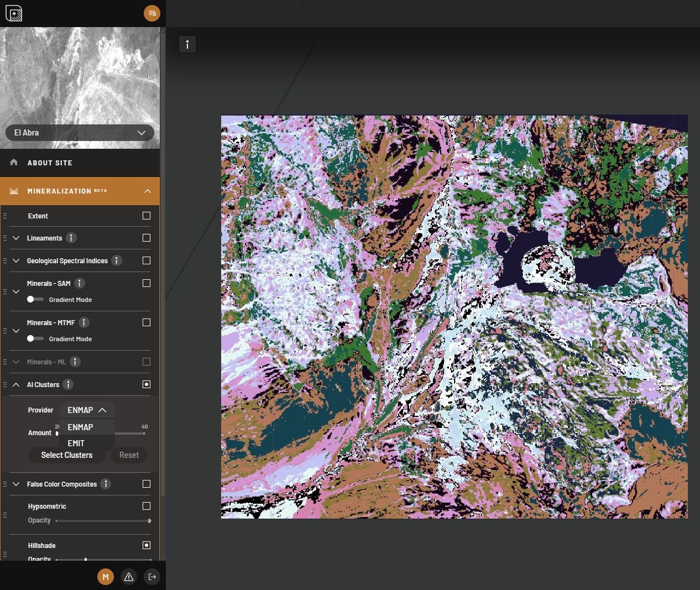Screen dimensions: 700x590
Task: Enable the Extent layer checkbox
Action: pyautogui.click(x=147, y=216)
